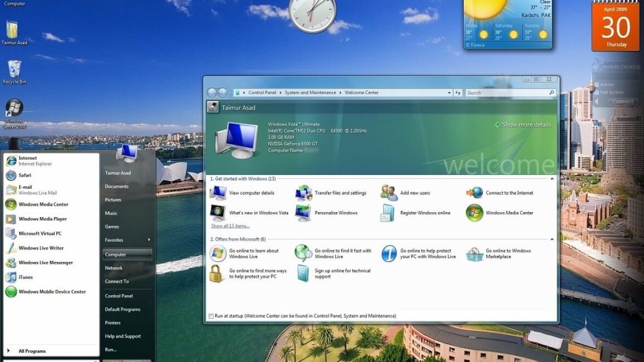The height and width of the screenshot is (362, 644).
Task: Open Help and Support from Start menu
Action: pyautogui.click(x=123, y=336)
